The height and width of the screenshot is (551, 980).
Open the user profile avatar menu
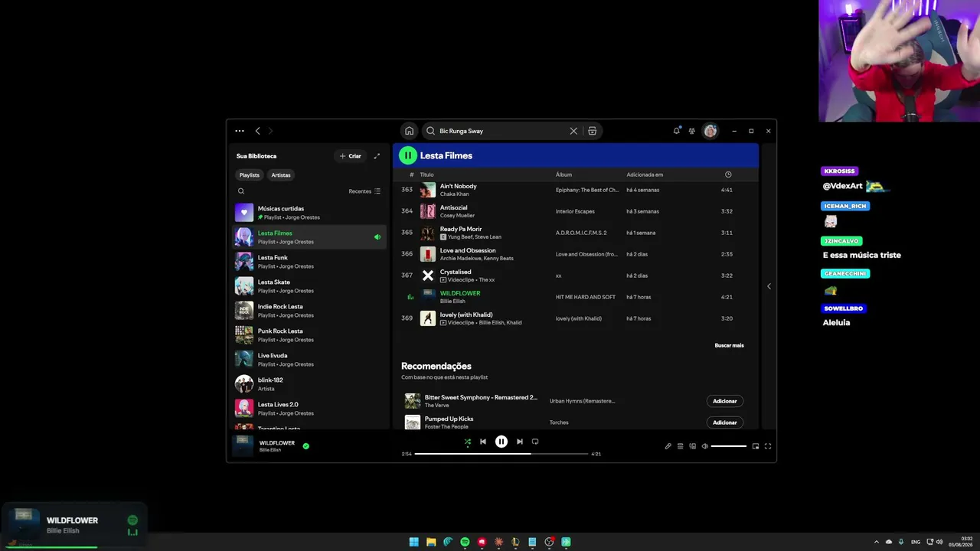point(710,131)
